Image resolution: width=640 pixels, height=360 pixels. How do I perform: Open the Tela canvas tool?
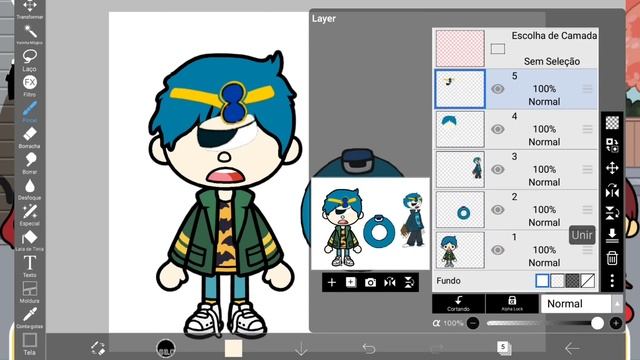pos(30,344)
